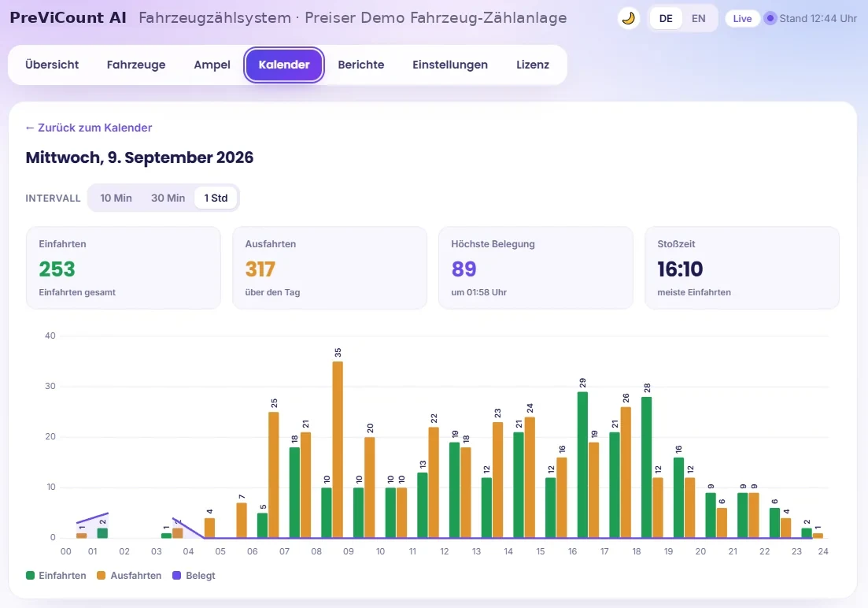Click the green bar labeled 29

pyautogui.click(x=582, y=465)
